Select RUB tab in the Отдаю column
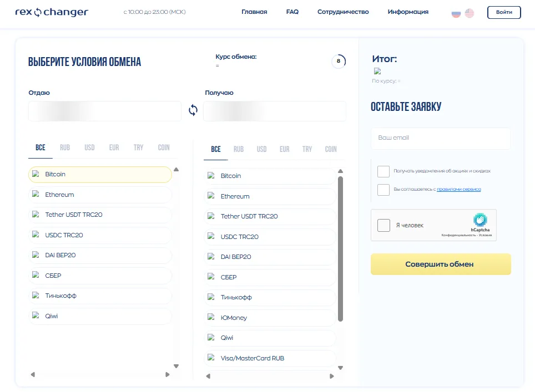This screenshot has height=392, width=535. [x=65, y=147]
